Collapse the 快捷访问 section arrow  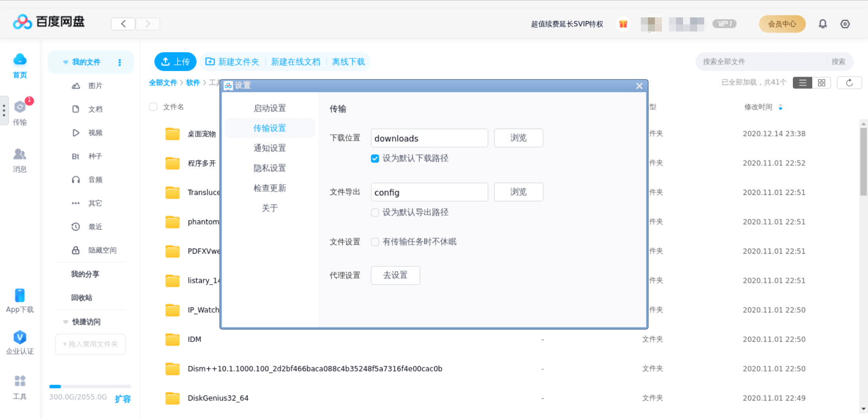coord(66,322)
